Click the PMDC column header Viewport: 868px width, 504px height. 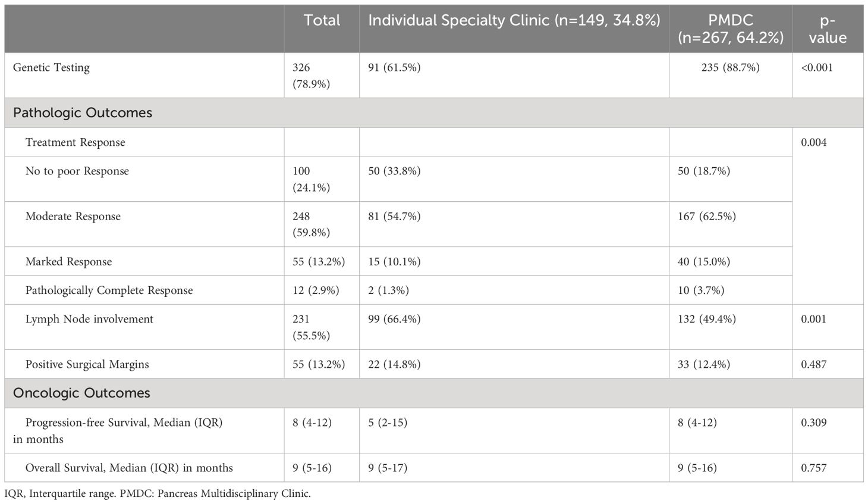click(731, 29)
